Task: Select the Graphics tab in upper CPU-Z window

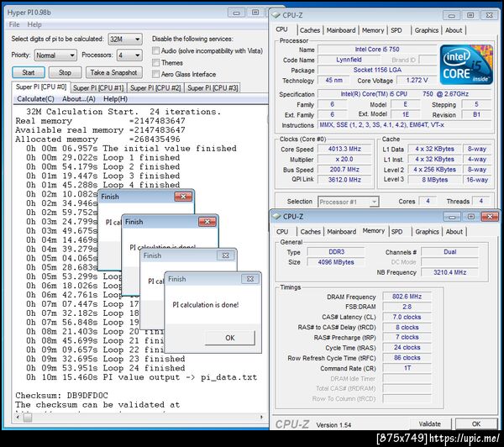Action: point(427,30)
